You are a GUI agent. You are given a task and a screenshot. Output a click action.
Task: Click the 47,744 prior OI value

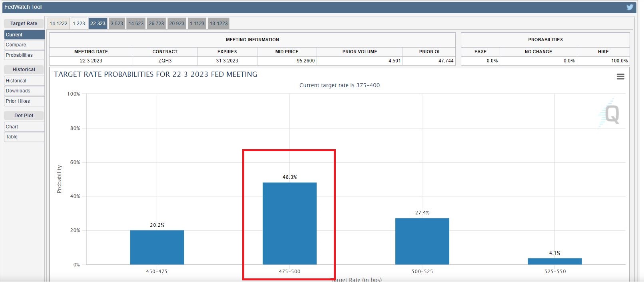[446, 61]
